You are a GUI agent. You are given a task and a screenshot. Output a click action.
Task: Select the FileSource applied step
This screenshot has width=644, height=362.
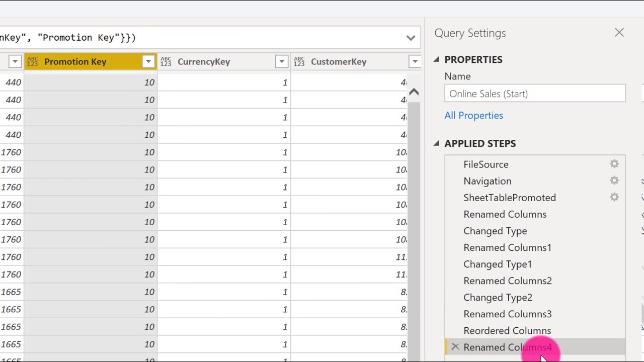(486, 164)
